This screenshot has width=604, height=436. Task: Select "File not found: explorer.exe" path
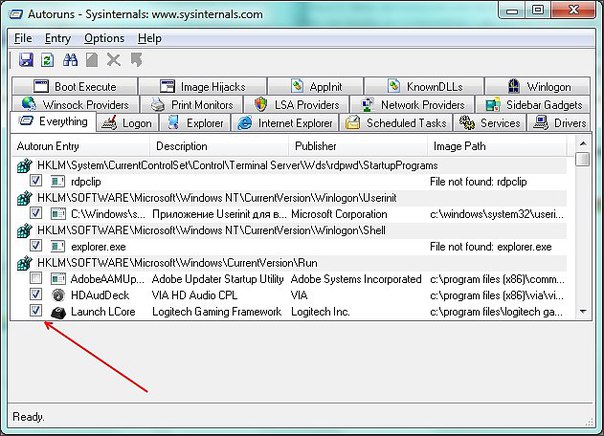(491, 247)
